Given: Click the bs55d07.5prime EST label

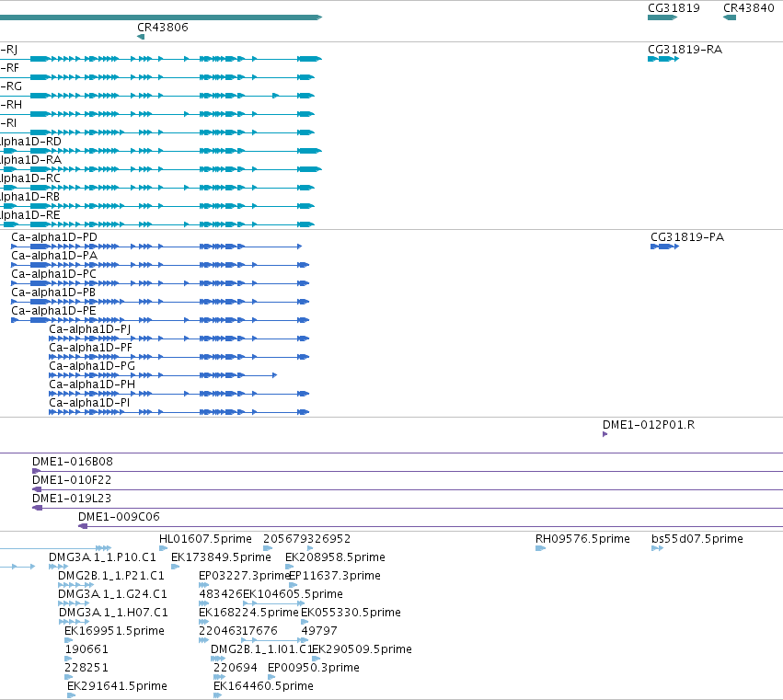Looking at the screenshot, I should pyautogui.click(x=697, y=539).
